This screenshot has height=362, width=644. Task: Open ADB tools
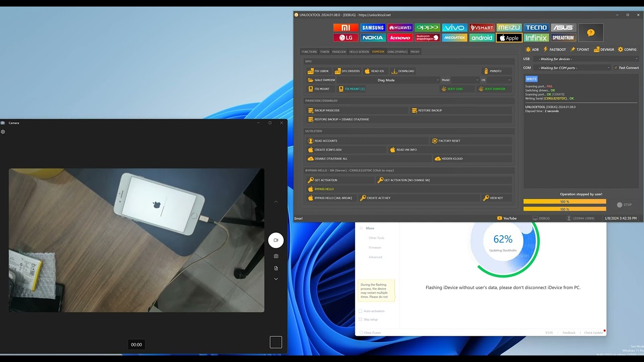(x=532, y=49)
